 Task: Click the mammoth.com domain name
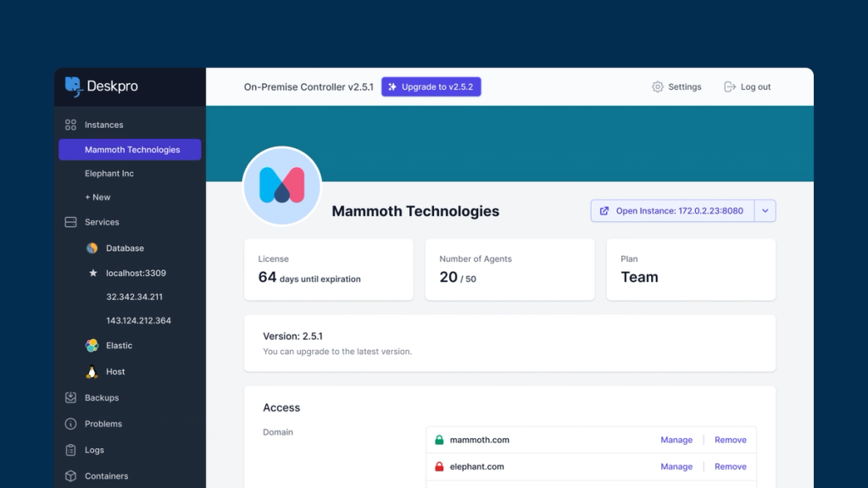click(480, 440)
